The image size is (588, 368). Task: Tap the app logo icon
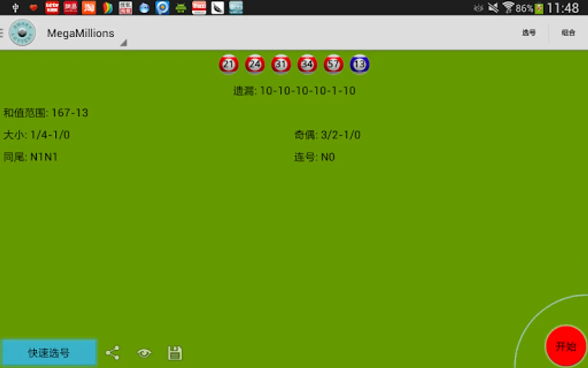click(22, 33)
